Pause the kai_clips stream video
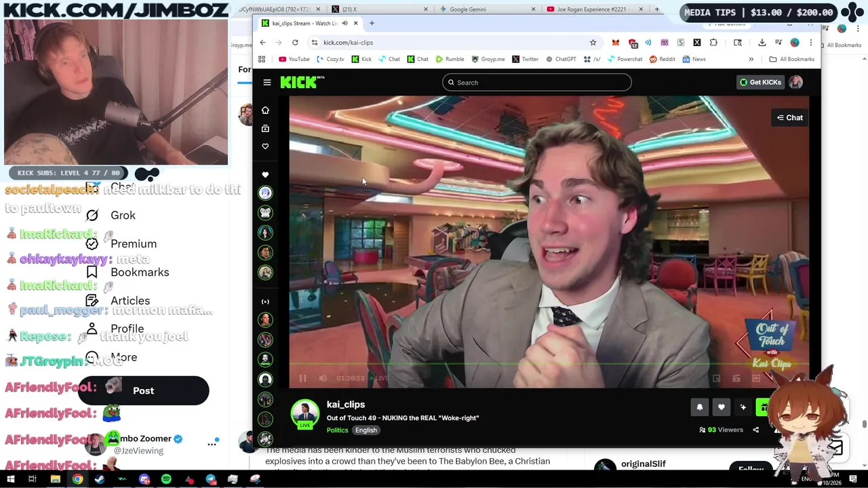 pyautogui.click(x=302, y=378)
